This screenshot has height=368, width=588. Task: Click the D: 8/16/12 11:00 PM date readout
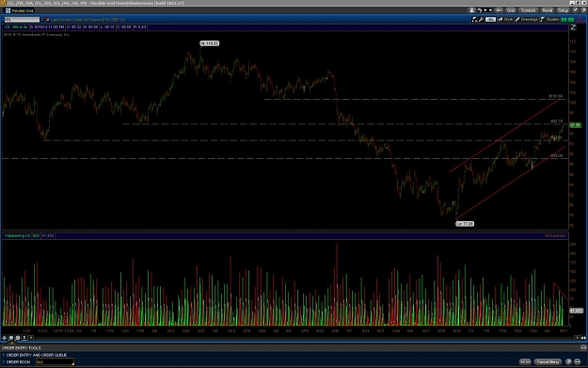pos(46,27)
